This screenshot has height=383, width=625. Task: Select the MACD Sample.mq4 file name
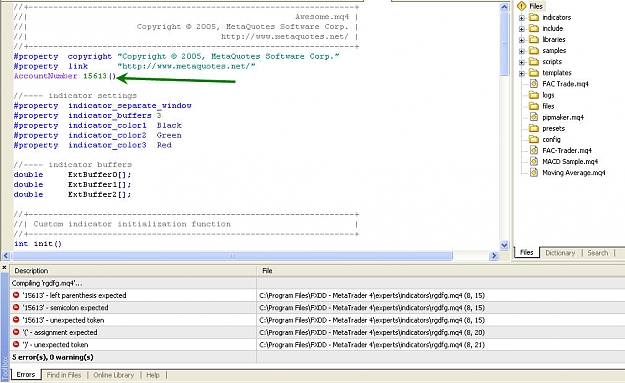pos(570,161)
